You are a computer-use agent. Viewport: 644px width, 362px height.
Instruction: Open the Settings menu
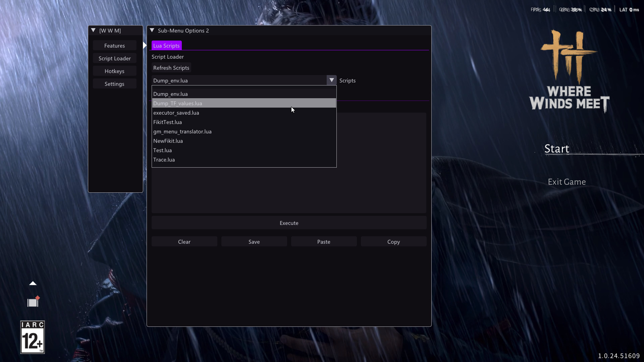(x=114, y=84)
